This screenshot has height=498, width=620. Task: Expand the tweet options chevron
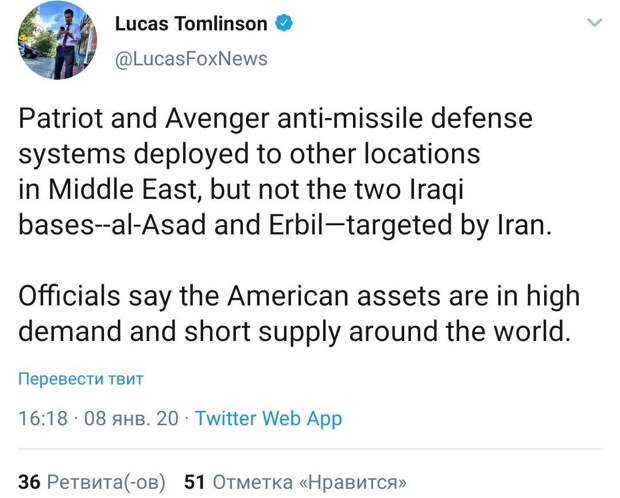(595, 23)
